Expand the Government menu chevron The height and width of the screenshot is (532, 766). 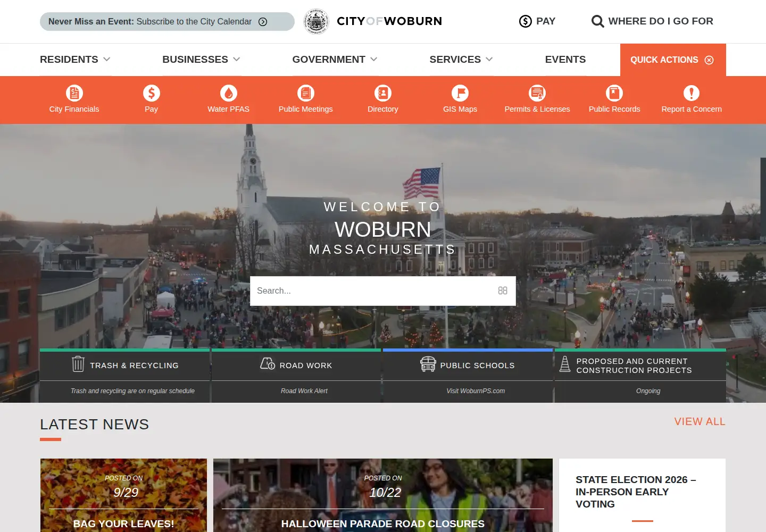[x=374, y=59]
